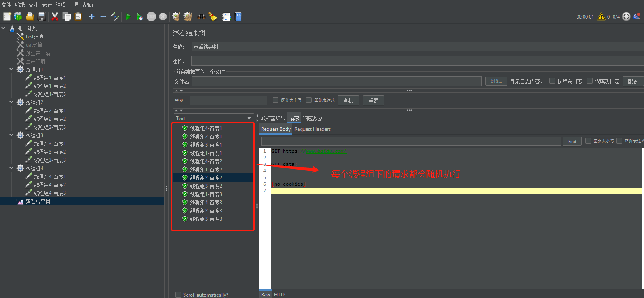Click the Shutdown X toolbar icon
The height and width of the screenshot is (298, 644).
coord(163,16)
